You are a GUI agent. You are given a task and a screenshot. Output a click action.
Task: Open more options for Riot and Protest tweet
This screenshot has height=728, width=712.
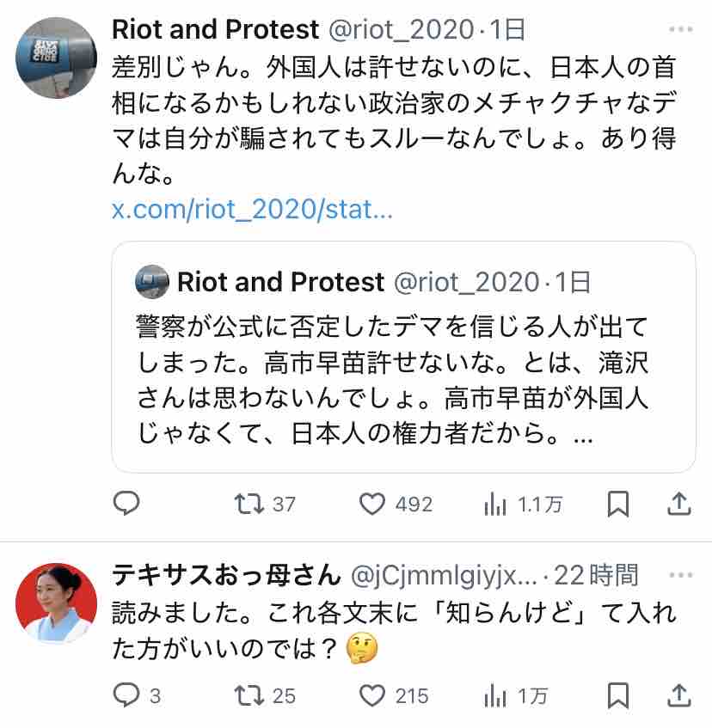(680, 29)
